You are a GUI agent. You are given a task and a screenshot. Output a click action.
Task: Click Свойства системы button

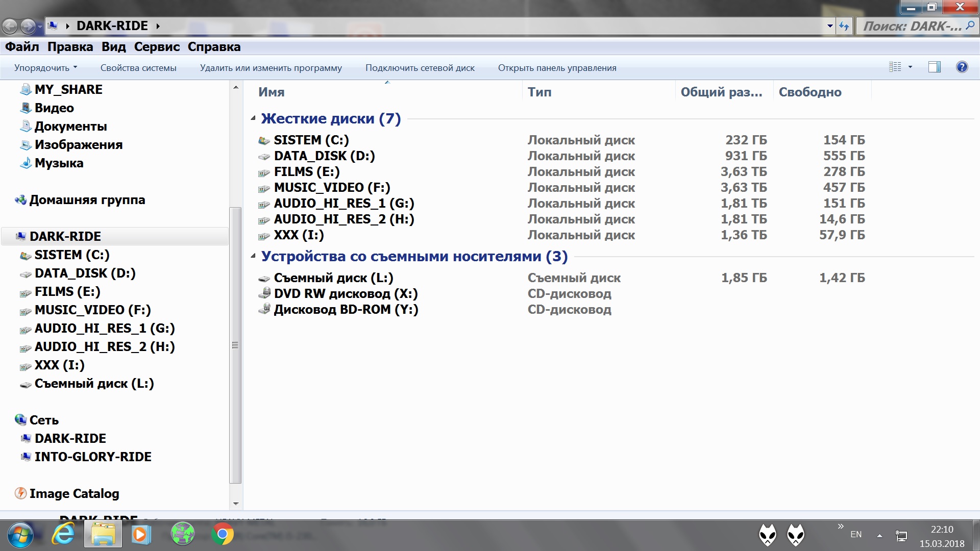(138, 68)
